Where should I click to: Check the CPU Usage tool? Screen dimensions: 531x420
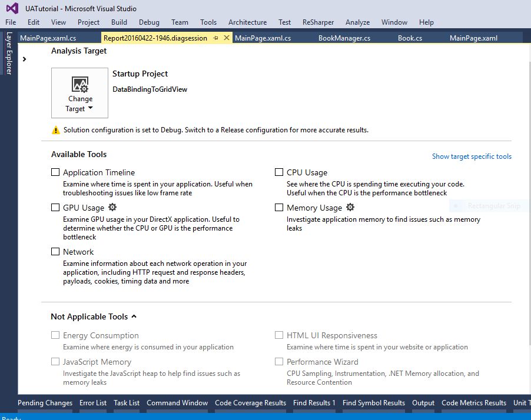(x=279, y=172)
